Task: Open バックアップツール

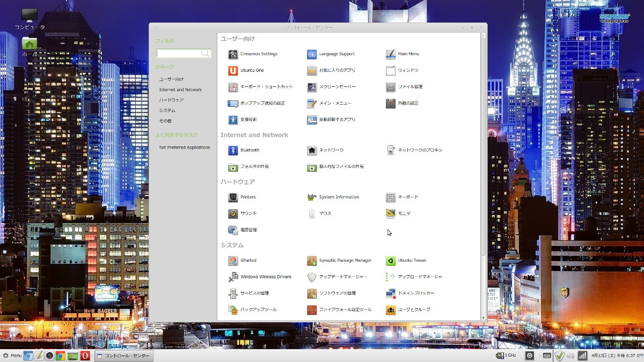Action: tap(253, 310)
